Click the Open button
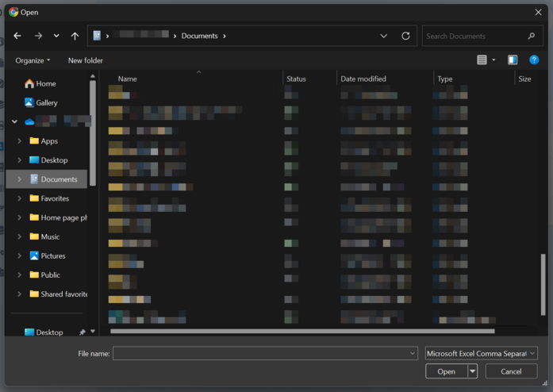Image resolution: width=553 pixels, height=392 pixels. pos(446,371)
